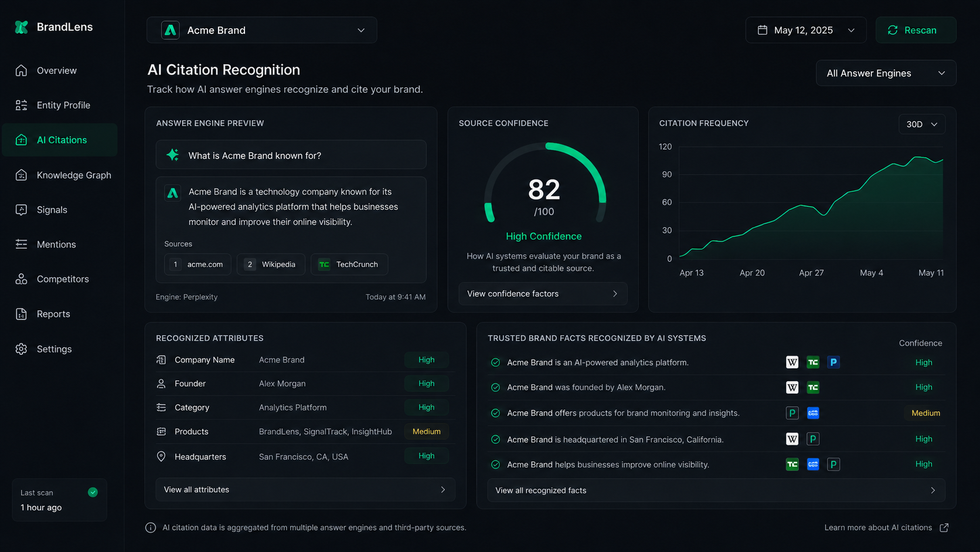The image size is (980, 552).
Task: Expand View all attributes
Action: (x=305, y=490)
